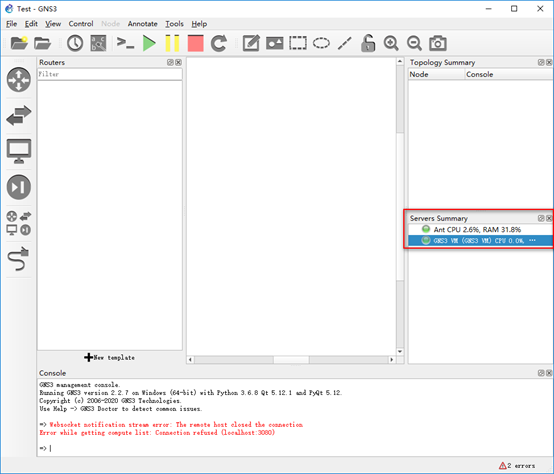The width and height of the screenshot is (554, 474).
Task: Open the File menu
Action: point(11,24)
